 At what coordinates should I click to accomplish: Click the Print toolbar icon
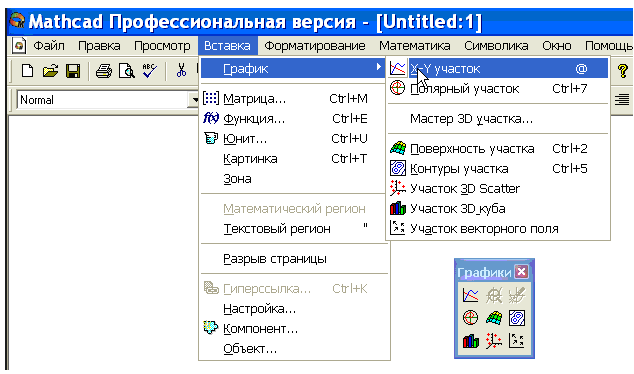click(x=104, y=71)
